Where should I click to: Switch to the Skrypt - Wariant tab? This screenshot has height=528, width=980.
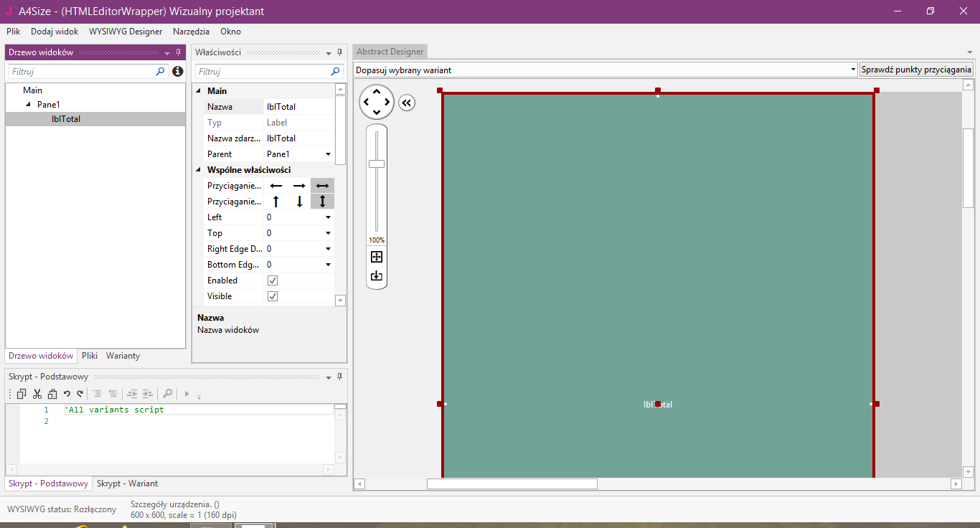(x=128, y=484)
